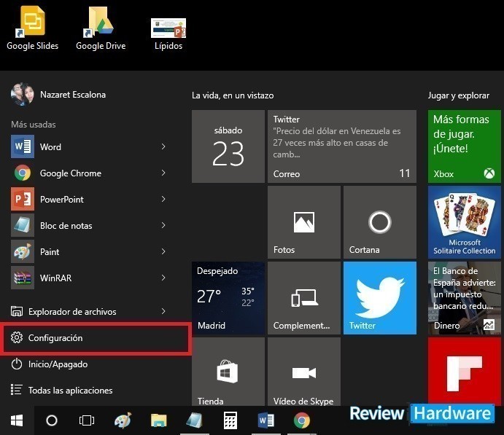The height and width of the screenshot is (435, 504).
Task: Click Inicio/Apagado power option
Action: click(49, 364)
